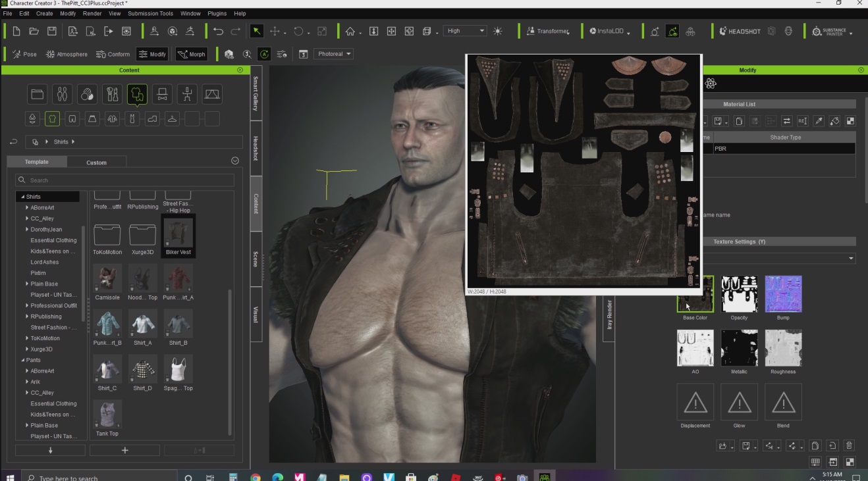Expand the DorothyJean folder
Viewport: 868px width, 481px height.
click(x=27, y=230)
